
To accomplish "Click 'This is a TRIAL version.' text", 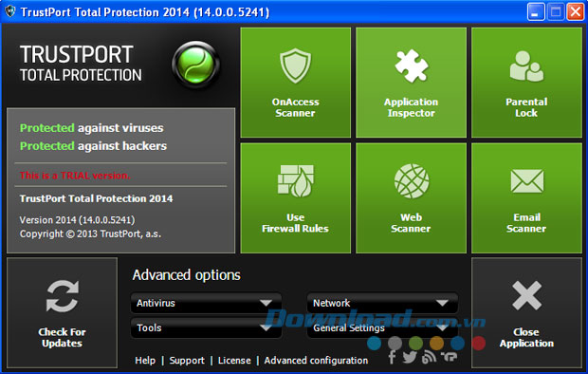I will (75, 176).
